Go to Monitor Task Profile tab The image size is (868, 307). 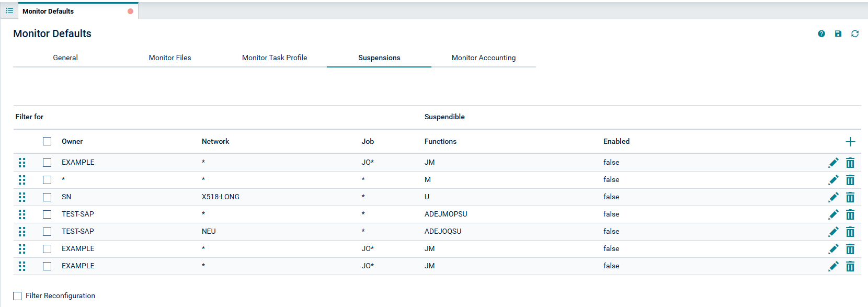(275, 58)
